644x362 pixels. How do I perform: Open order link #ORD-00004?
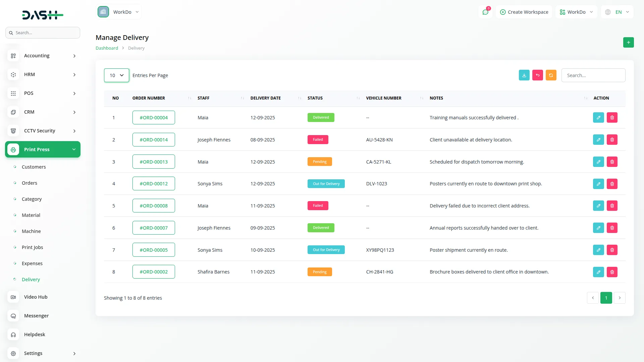[154, 118]
